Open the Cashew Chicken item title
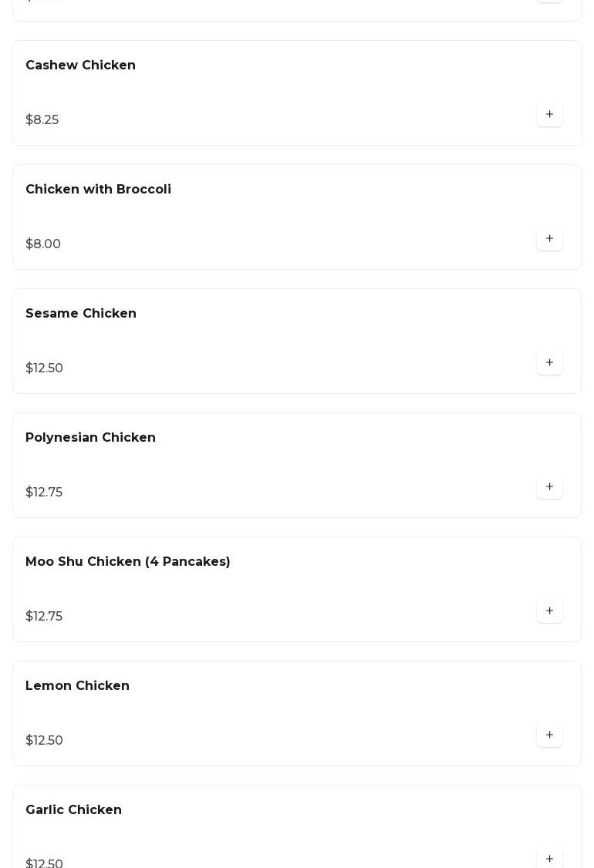This screenshot has width=594, height=868. [x=80, y=66]
